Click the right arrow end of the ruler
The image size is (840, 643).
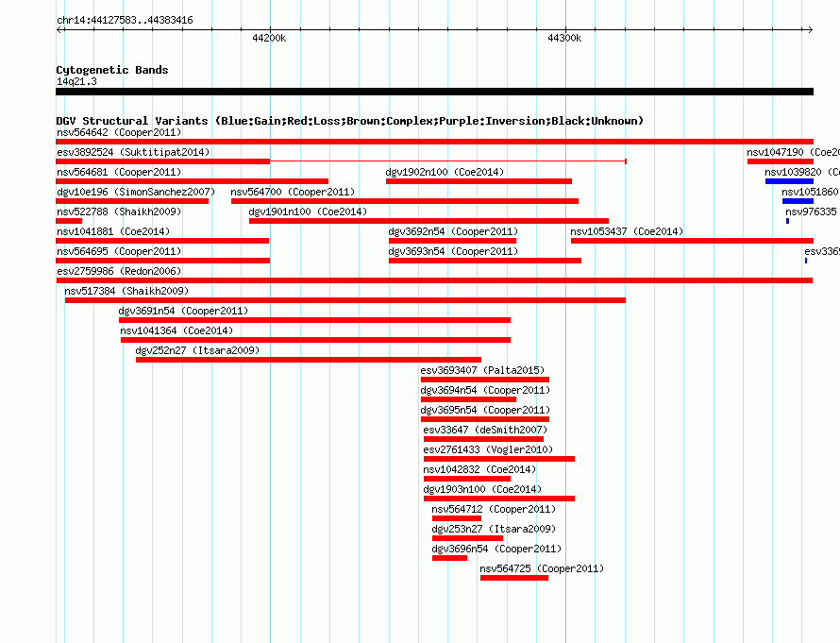tap(811, 29)
